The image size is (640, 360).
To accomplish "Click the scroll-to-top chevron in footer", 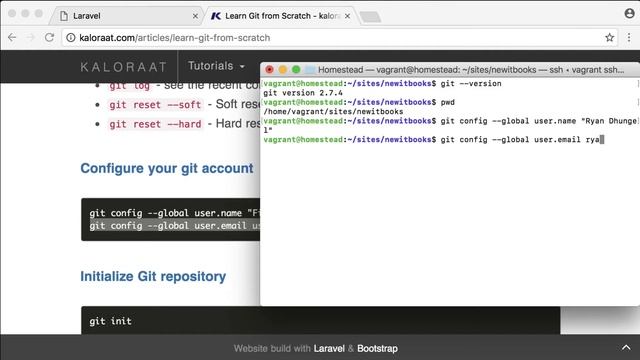I will pyautogui.click(x=626, y=348).
